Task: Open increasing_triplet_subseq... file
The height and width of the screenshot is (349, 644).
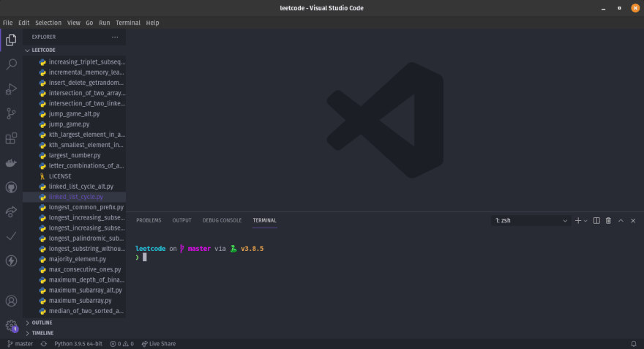Action: coord(75,62)
